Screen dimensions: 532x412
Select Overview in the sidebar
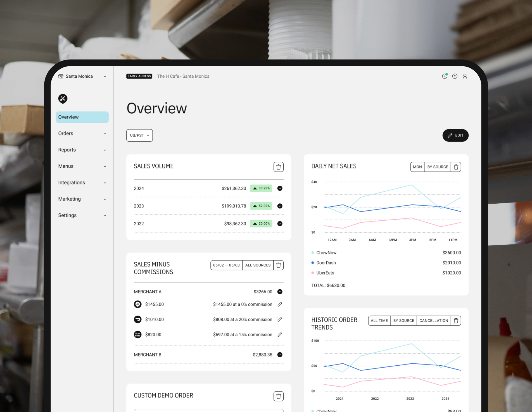tap(82, 117)
